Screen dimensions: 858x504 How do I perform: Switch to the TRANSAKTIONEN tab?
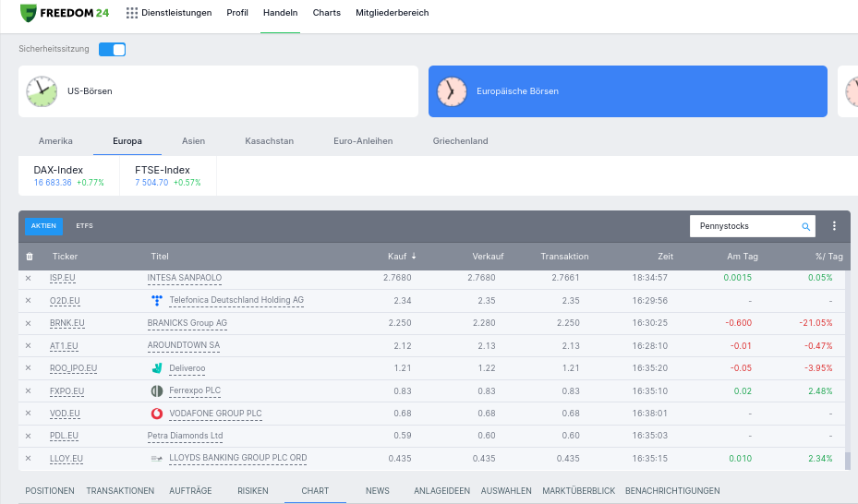[x=120, y=491]
